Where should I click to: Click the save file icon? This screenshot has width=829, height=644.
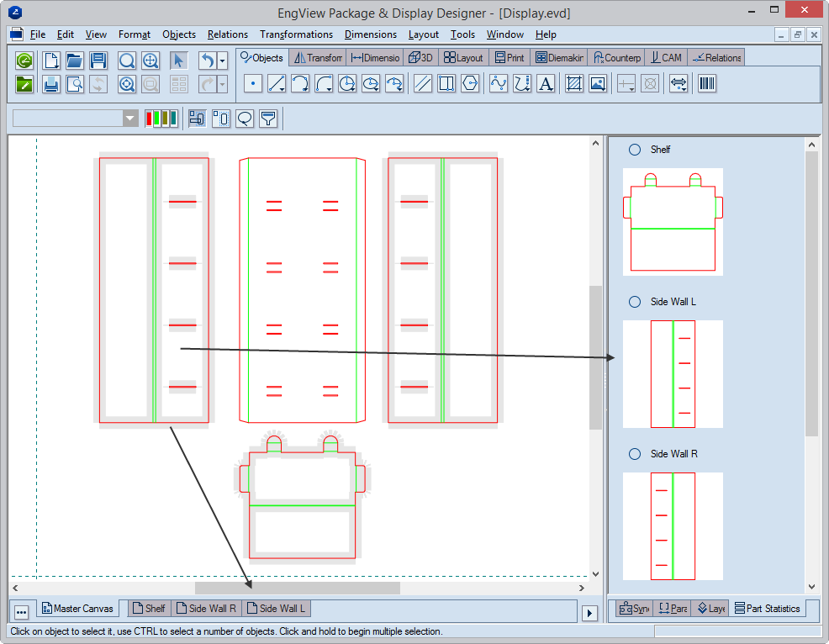coord(98,61)
